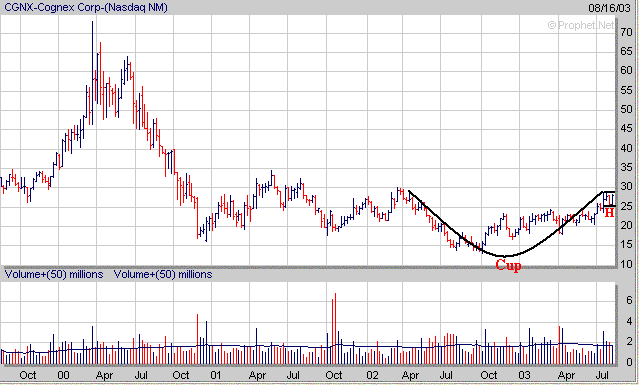Click the 4 volume axis label

click(x=629, y=321)
